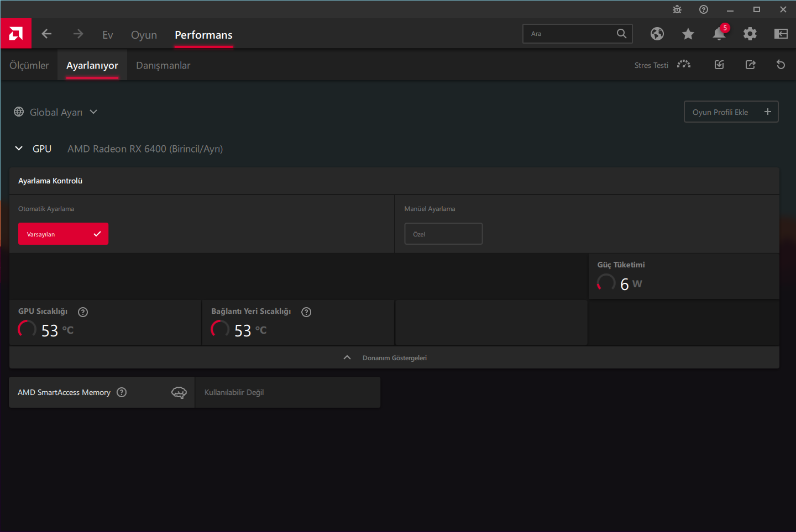Minimize the AMD Software window
The width and height of the screenshot is (796, 532).
tap(730, 9)
